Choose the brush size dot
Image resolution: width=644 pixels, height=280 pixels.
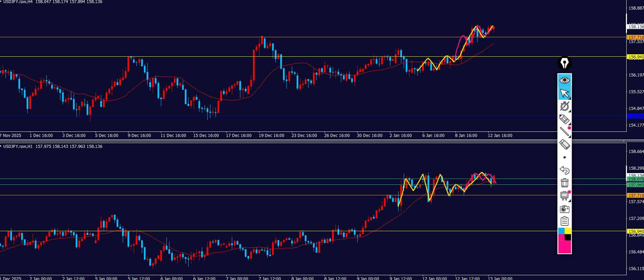pos(565,157)
